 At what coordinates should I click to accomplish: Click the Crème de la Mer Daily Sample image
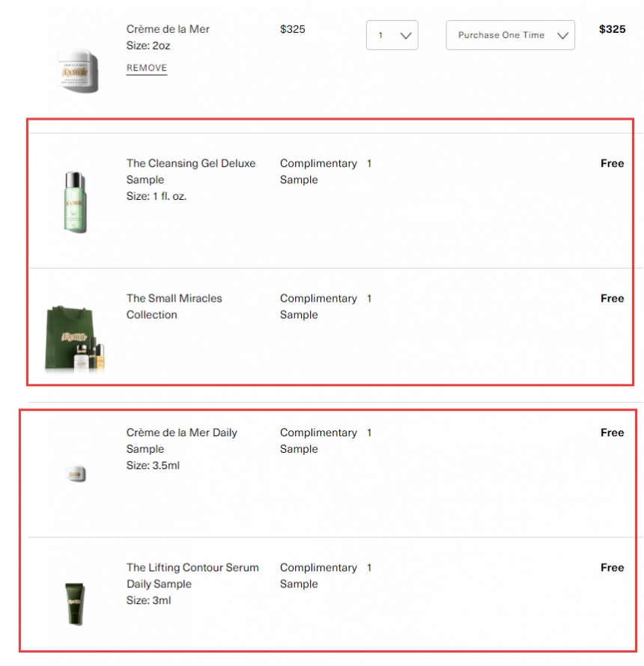click(76, 473)
